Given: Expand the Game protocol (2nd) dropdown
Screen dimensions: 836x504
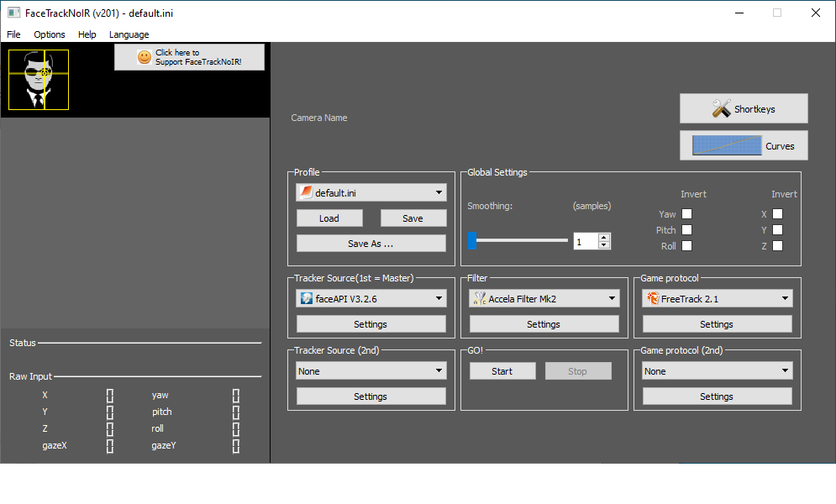Looking at the screenshot, I should (x=717, y=370).
